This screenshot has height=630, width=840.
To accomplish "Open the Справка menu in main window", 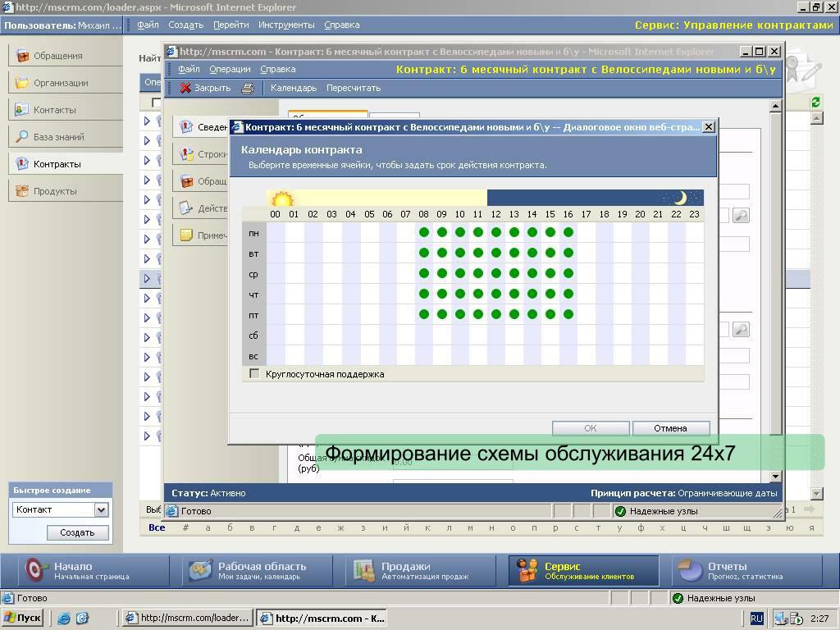I will 342,25.
